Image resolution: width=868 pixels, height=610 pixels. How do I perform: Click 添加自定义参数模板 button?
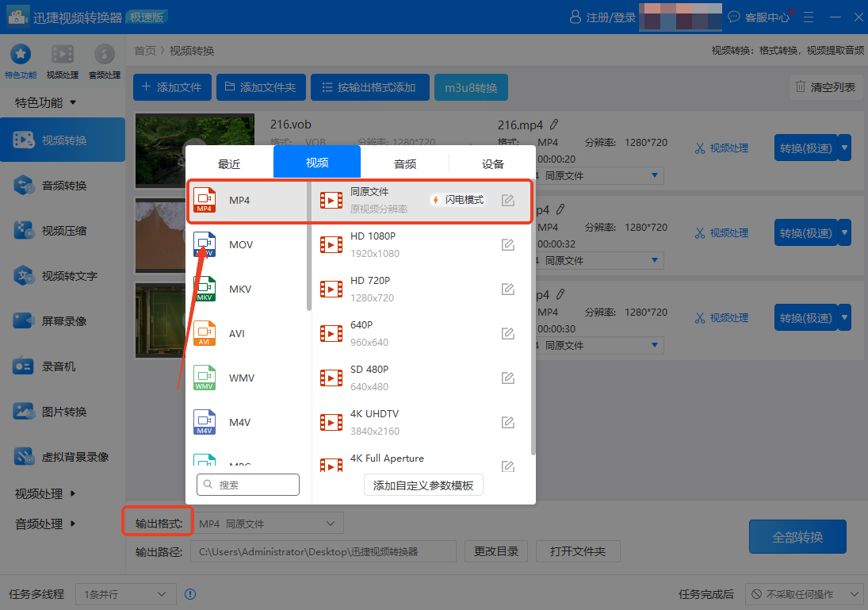coord(423,485)
